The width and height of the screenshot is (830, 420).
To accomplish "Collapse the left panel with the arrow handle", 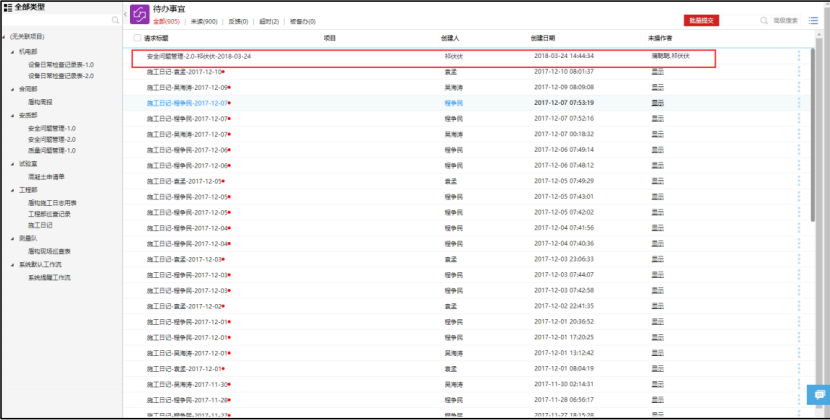I will point(125,15).
